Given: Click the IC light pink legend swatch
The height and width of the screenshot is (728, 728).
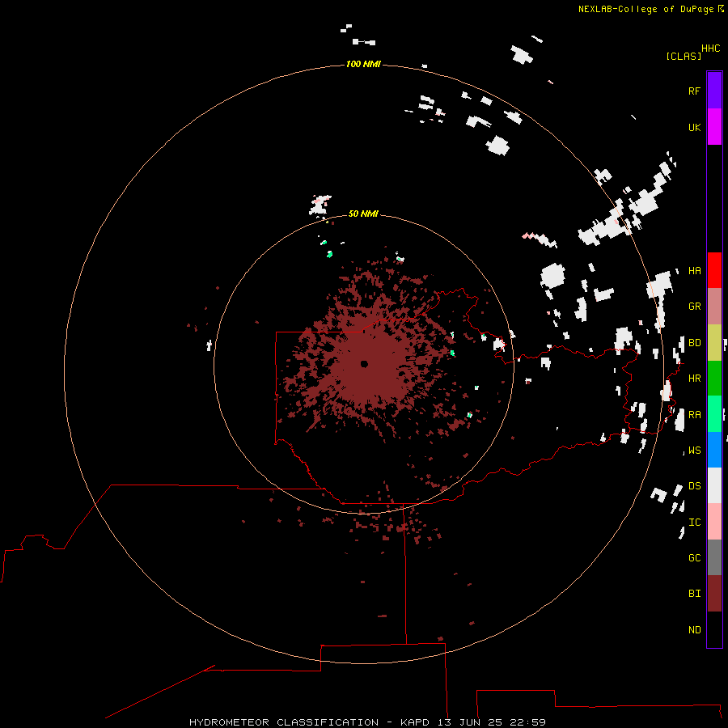Looking at the screenshot, I should [714, 522].
